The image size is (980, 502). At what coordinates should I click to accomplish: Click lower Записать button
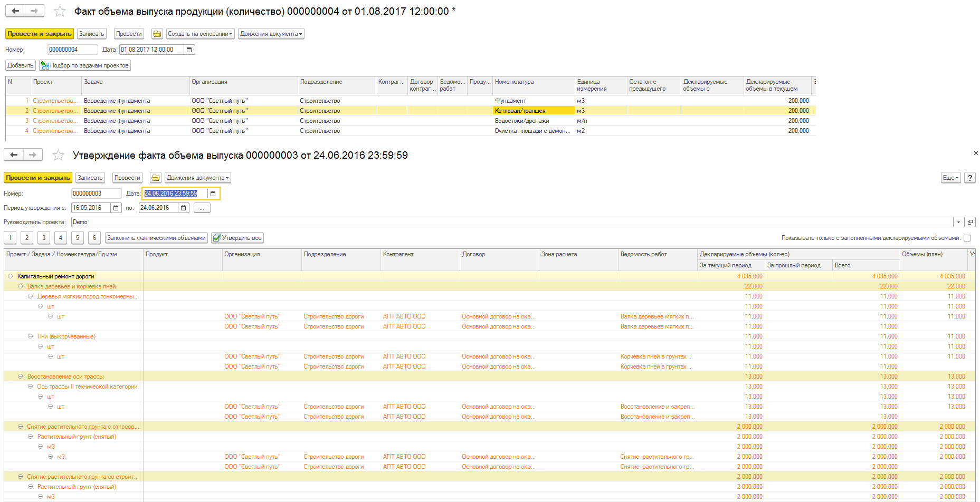point(90,178)
